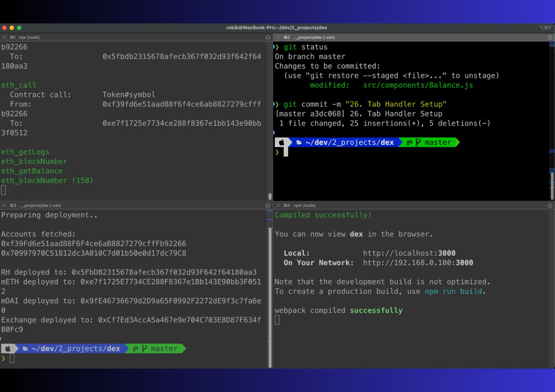Click the 'webpack compiled successfully' line

[x=339, y=310]
